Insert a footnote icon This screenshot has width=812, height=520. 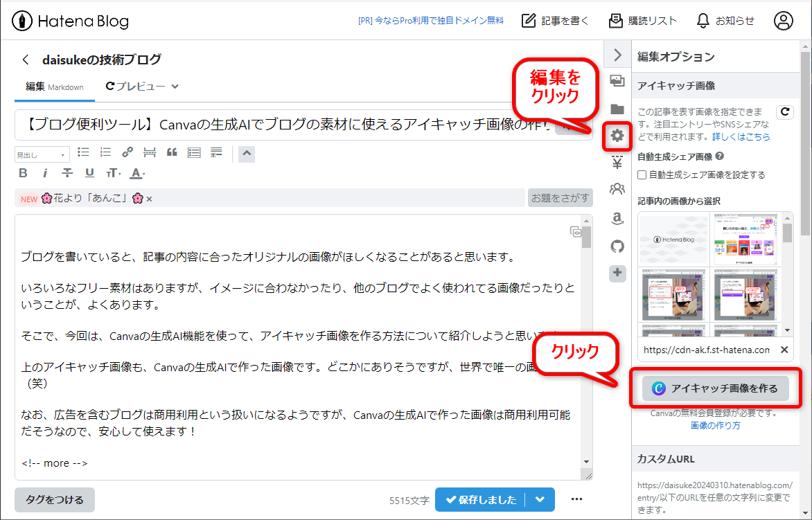(x=216, y=152)
